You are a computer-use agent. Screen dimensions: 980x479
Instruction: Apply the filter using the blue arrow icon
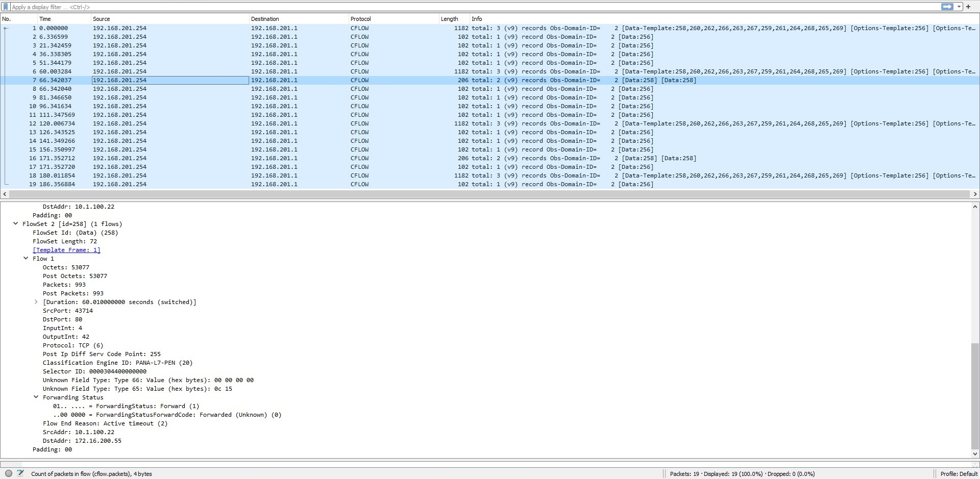pyautogui.click(x=947, y=7)
